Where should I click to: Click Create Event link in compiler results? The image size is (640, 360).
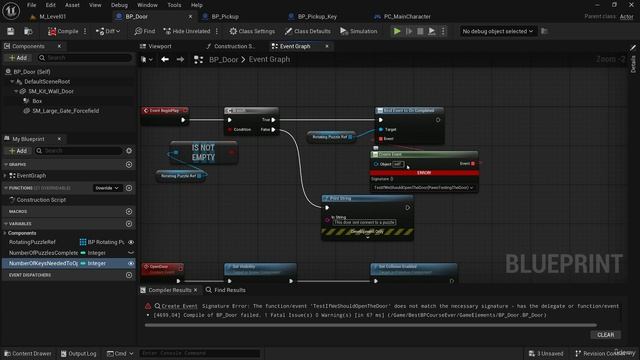(179, 306)
